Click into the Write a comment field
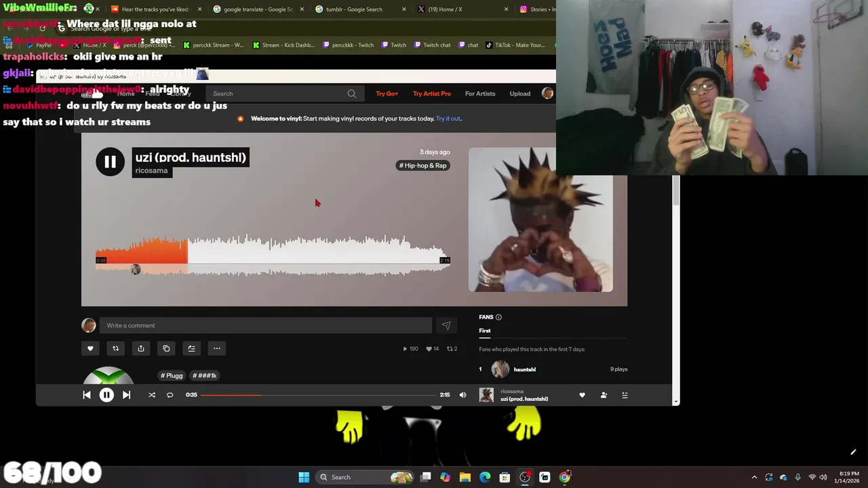The height and width of the screenshot is (488, 868). [266, 325]
